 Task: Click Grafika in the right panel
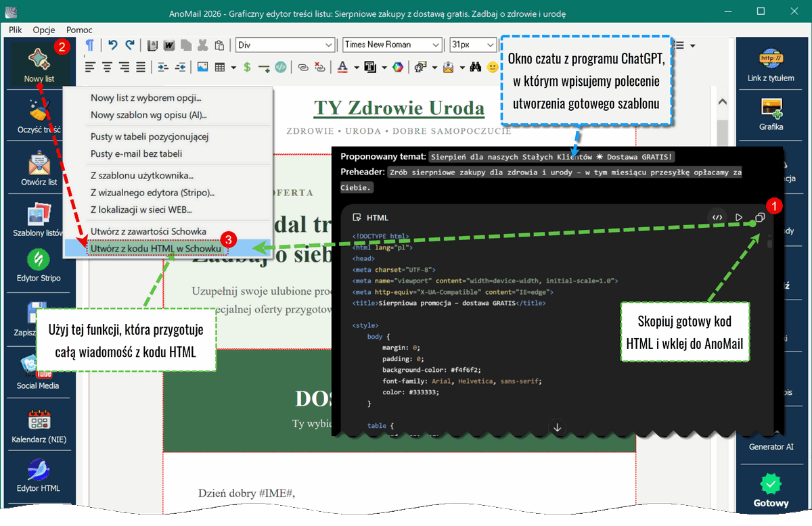771,114
